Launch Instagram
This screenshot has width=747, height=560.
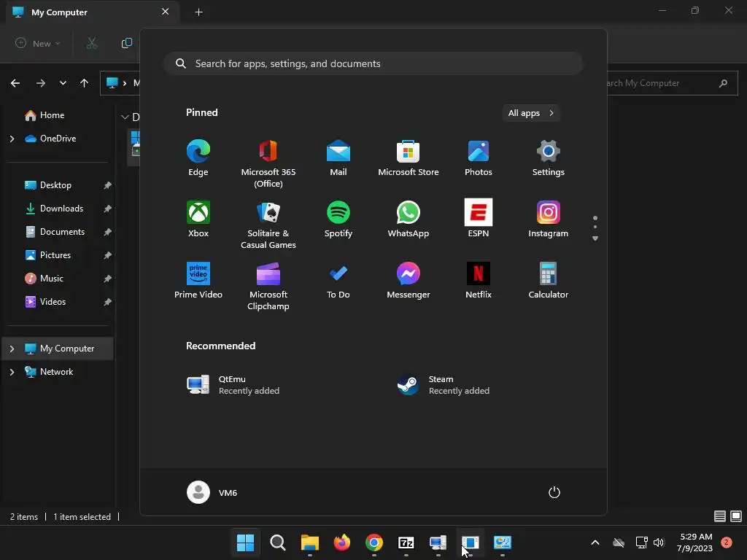(x=549, y=219)
